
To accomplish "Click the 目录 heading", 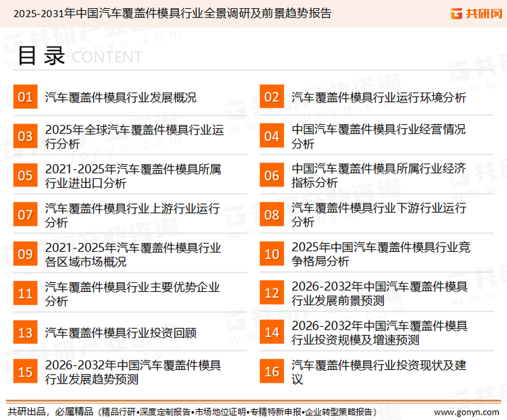I will (41, 56).
